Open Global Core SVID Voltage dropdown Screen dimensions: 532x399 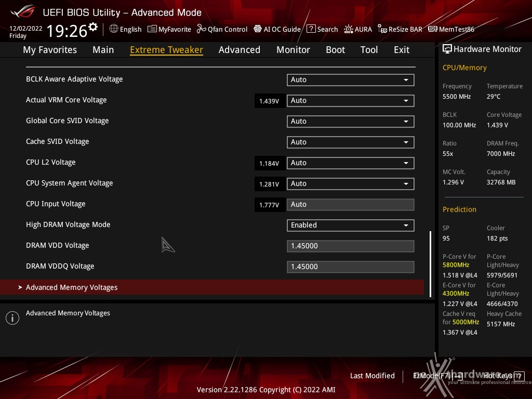(x=351, y=121)
